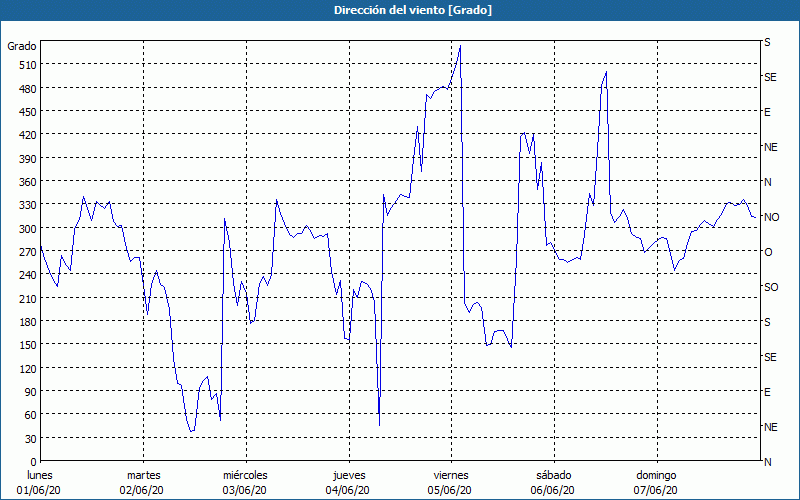Click the date 02/06/20

point(142,491)
